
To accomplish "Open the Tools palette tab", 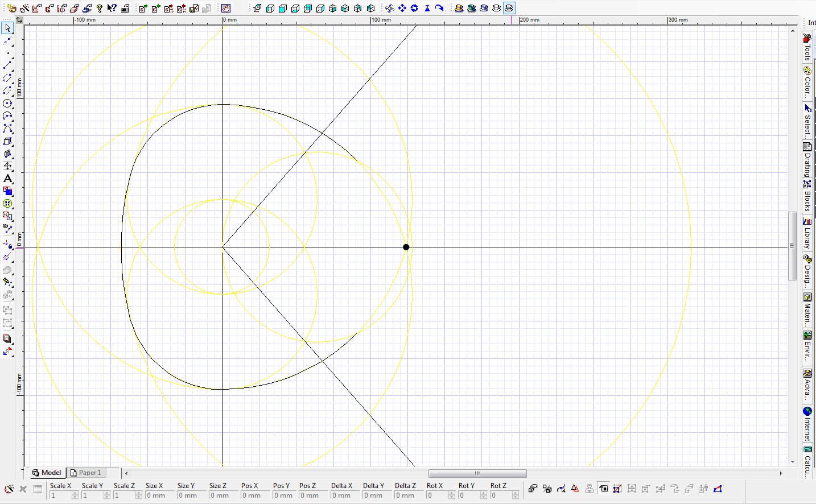I will point(807,47).
